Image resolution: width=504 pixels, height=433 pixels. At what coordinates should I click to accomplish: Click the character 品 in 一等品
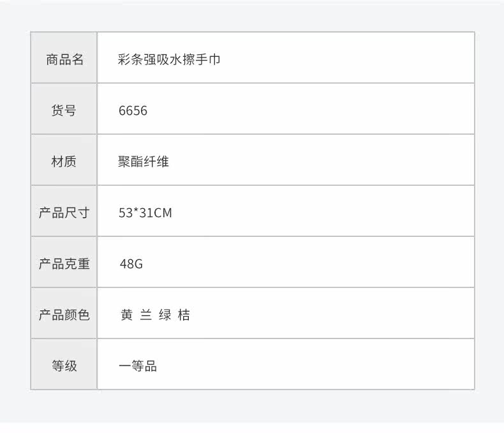coord(151,366)
